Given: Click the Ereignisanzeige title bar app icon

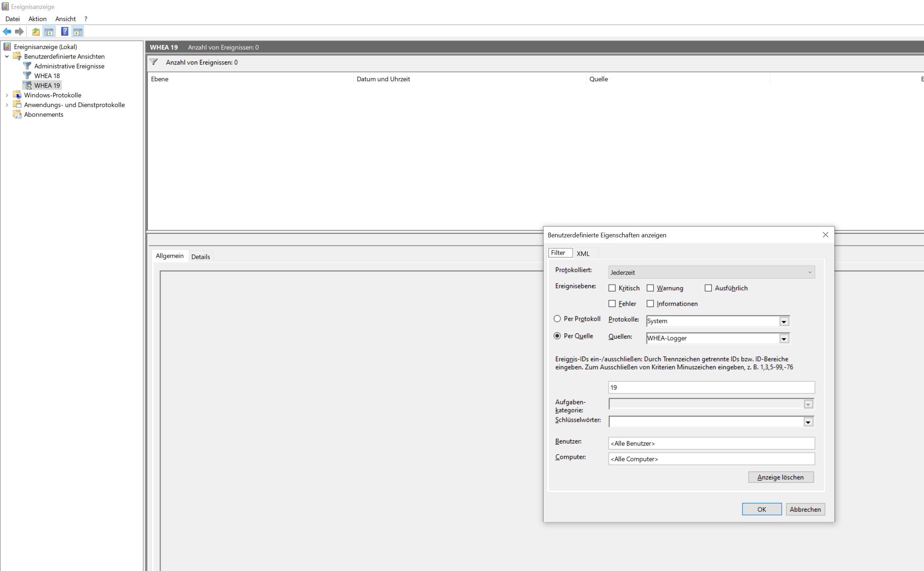Looking at the screenshot, I should click(5, 6).
